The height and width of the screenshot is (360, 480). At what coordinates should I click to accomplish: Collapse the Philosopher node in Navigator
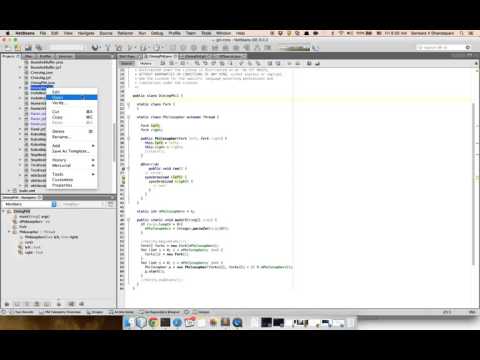(x=9, y=232)
